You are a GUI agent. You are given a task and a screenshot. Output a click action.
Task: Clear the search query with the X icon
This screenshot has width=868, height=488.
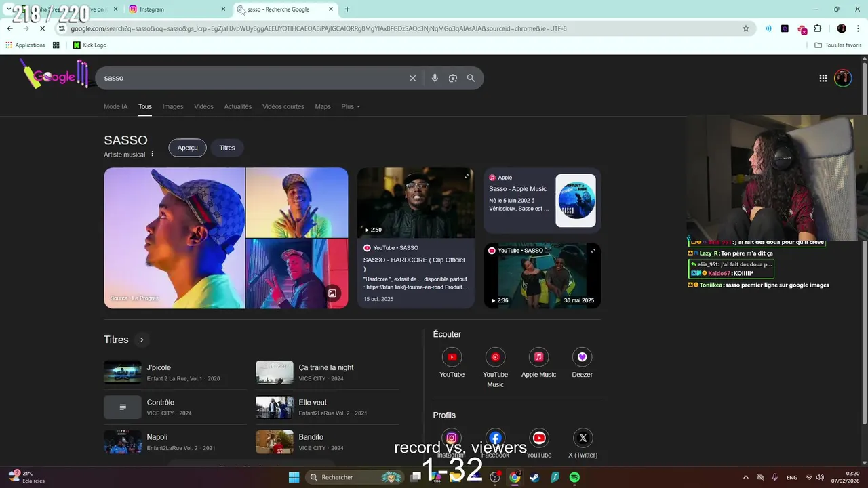pyautogui.click(x=412, y=78)
